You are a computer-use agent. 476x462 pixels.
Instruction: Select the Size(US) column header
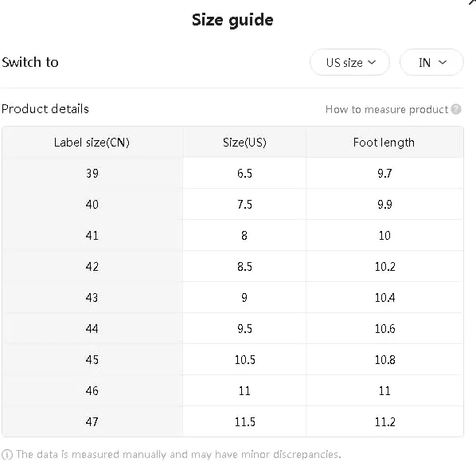point(244,143)
